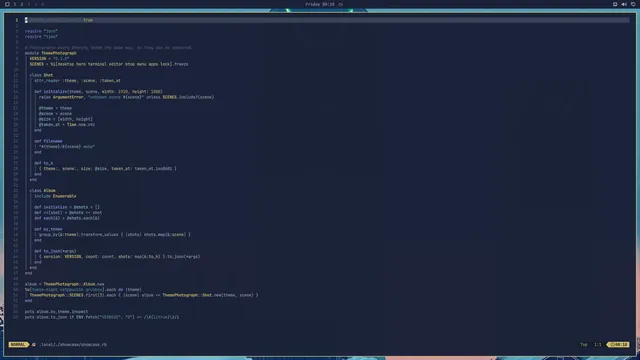Click the Top scroll position indicator

click(584, 344)
